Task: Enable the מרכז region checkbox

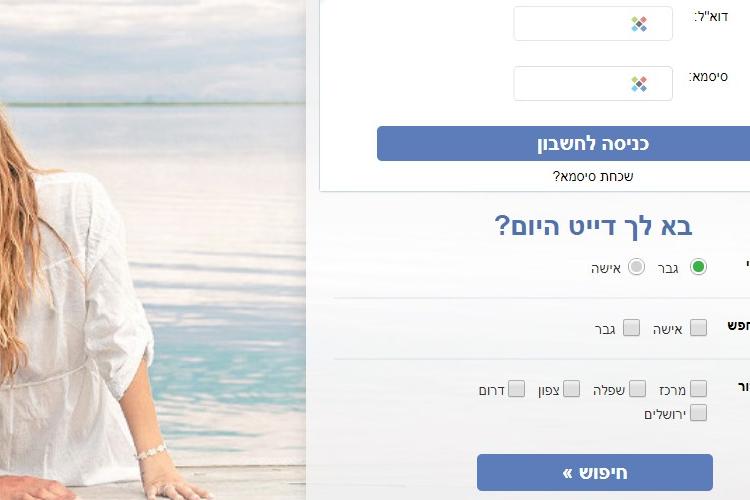Action: (x=698, y=389)
